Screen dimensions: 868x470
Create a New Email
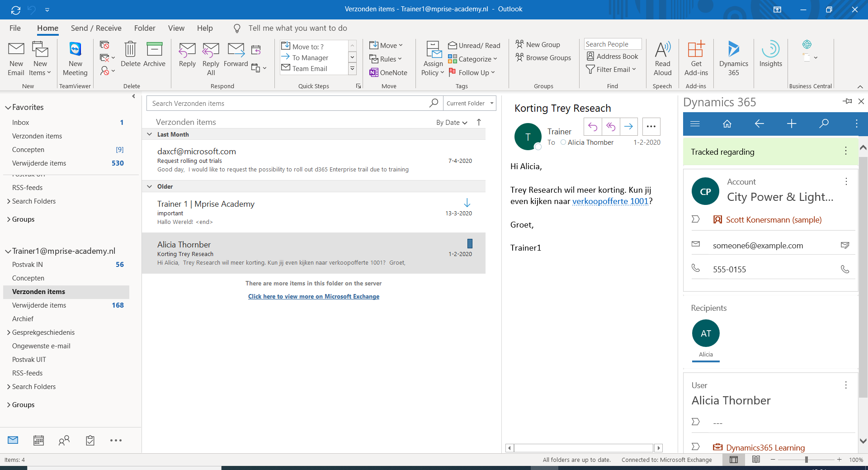pyautogui.click(x=16, y=59)
